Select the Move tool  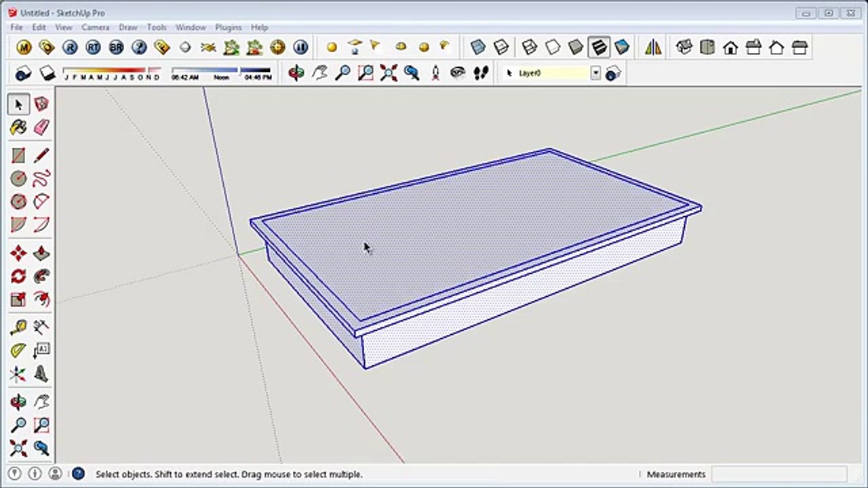coord(18,253)
